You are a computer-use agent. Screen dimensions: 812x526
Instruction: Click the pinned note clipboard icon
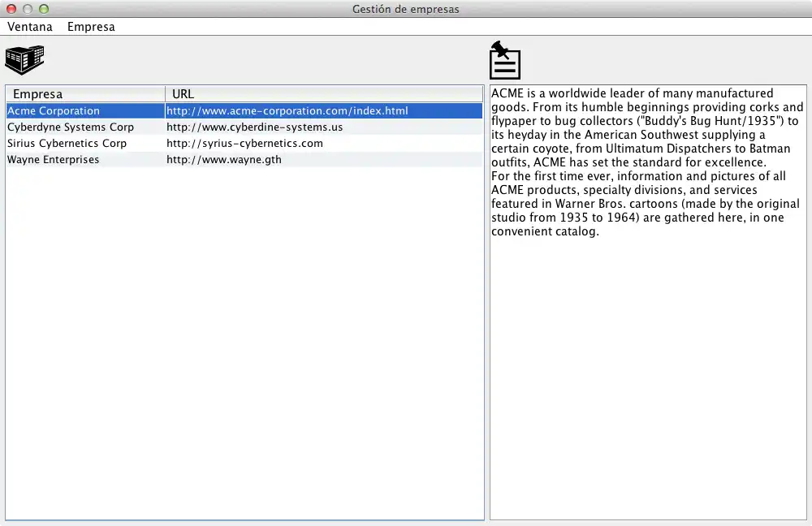click(504, 60)
